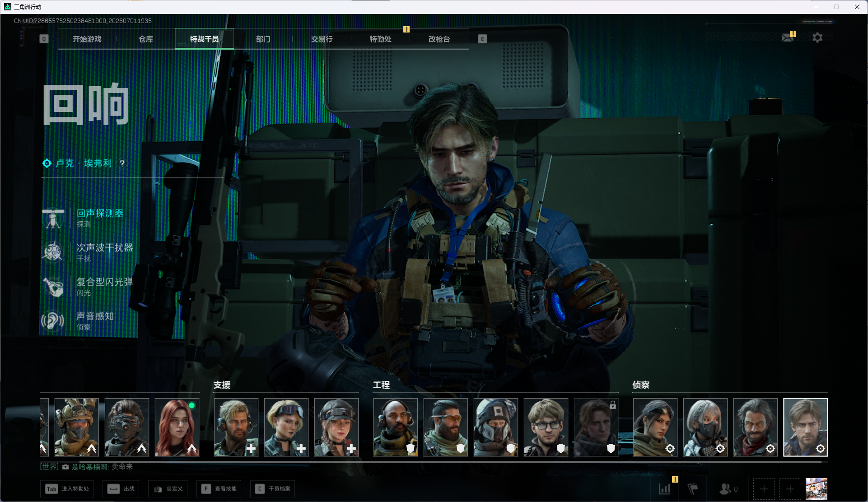This screenshot has width=868, height=502.
Task: Click the 干员档案 button
Action: (x=273, y=488)
